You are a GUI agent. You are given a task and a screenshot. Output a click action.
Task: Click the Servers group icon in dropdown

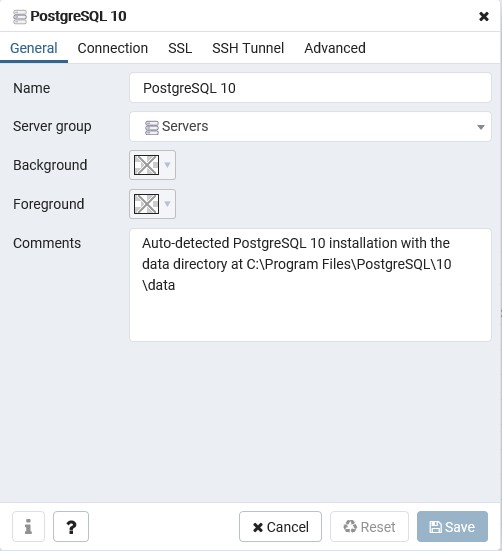[151, 128]
